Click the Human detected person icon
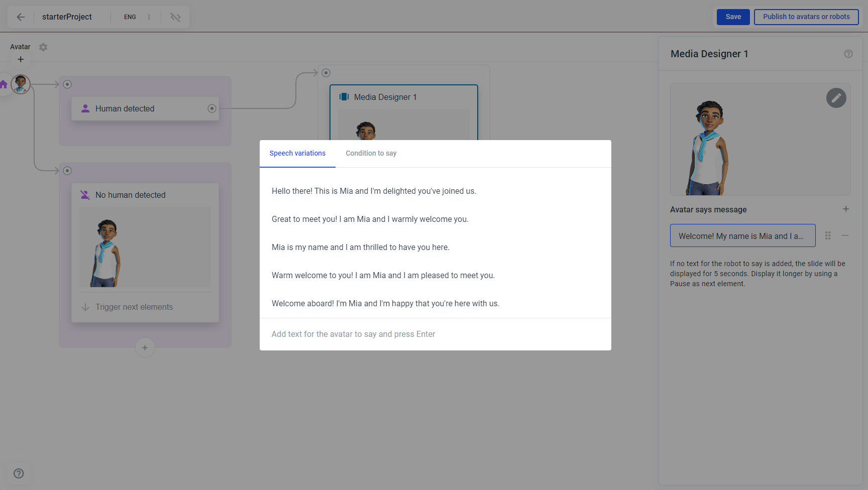868x490 pixels. pos(85,108)
